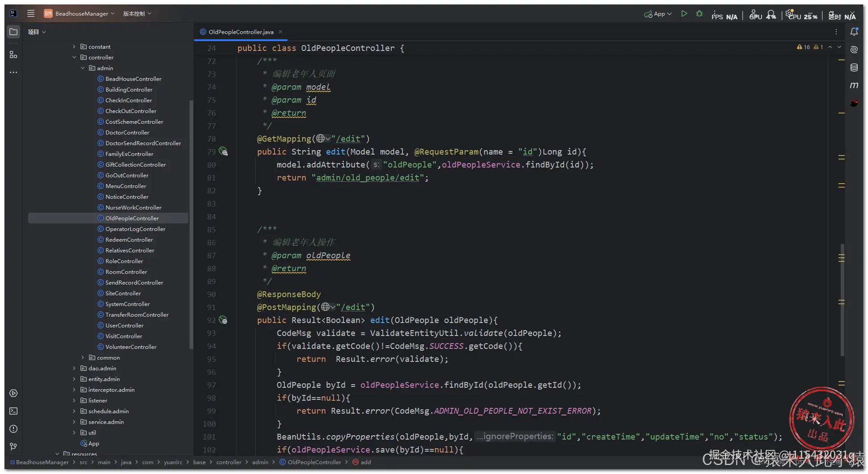The height and width of the screenshot is (474, 868).
Task: Select DoctorSendRecordController in the tree
Action: click(143, 143)
